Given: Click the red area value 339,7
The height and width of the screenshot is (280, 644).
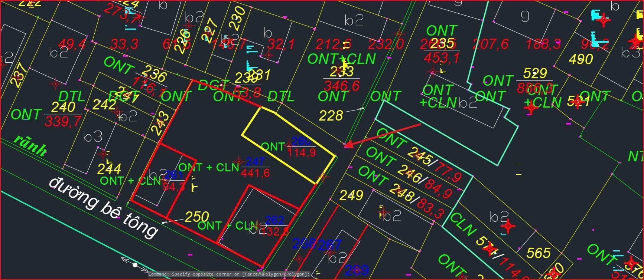Looking at the screenshot, I should pos(62,121).
